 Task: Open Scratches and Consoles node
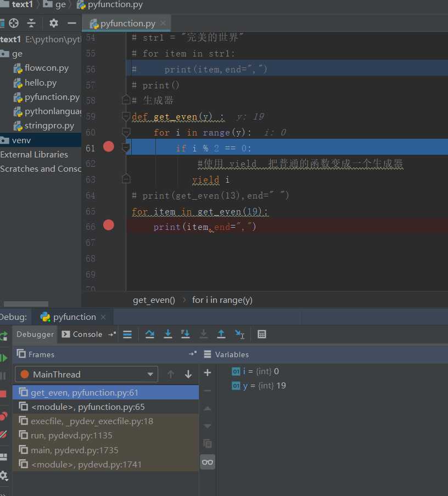coord(41,169)
